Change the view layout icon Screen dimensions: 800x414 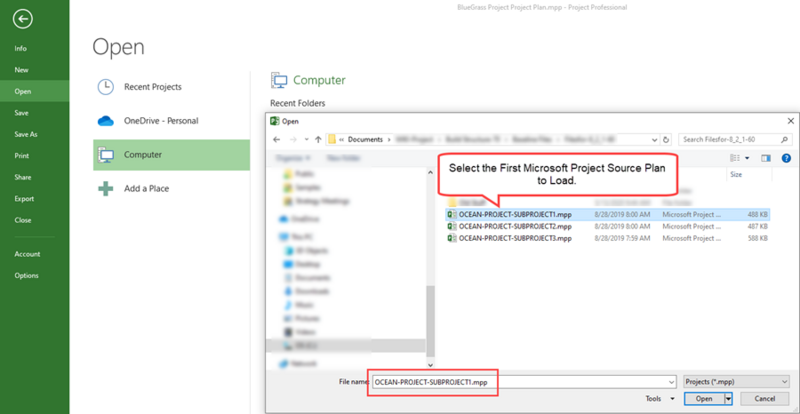click(x=735, y=158)
